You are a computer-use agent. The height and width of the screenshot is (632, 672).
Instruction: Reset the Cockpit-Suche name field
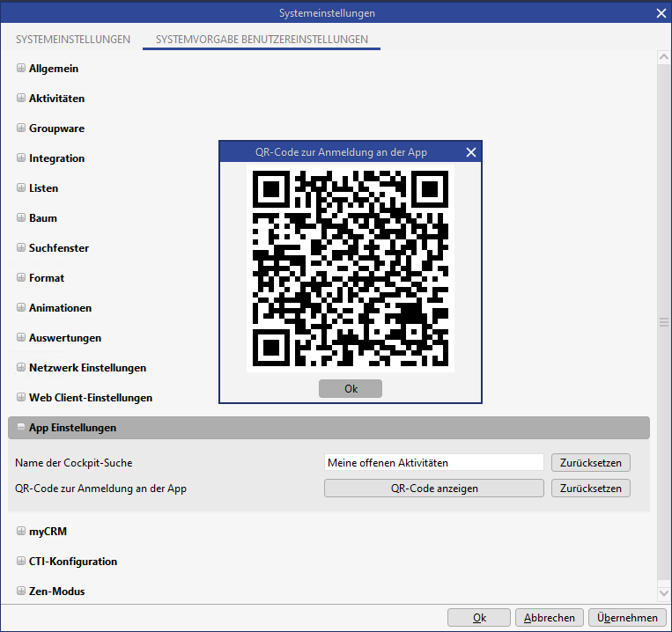(x=590, y=463)
